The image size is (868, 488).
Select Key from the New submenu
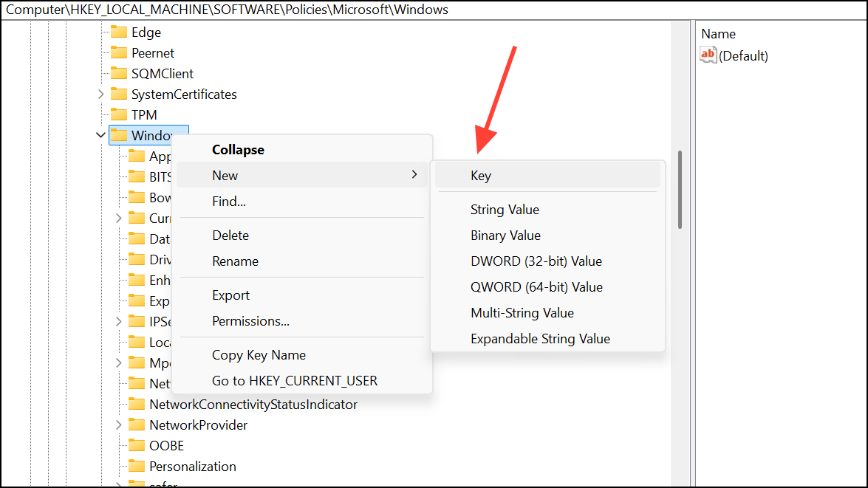pyautogui.click(x=481, y=175)
